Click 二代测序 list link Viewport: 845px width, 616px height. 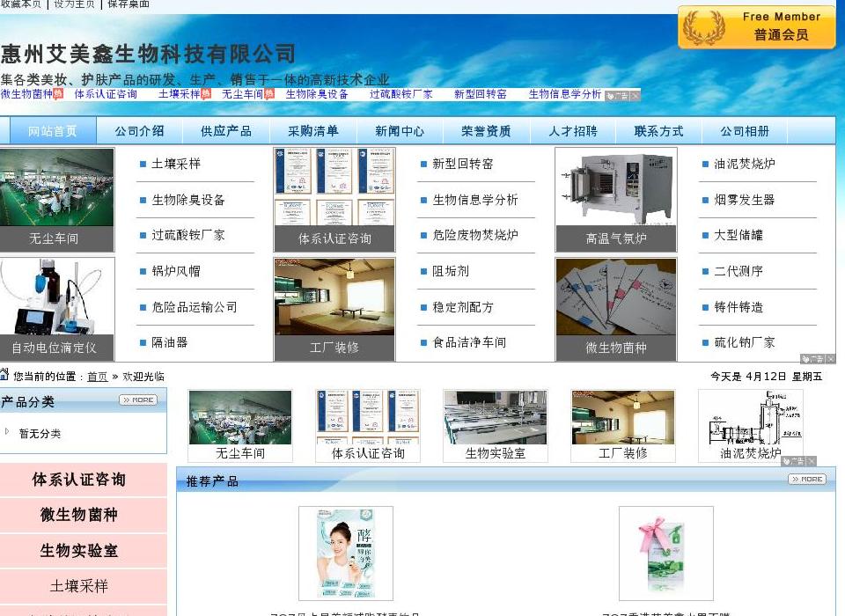[738, 271]
